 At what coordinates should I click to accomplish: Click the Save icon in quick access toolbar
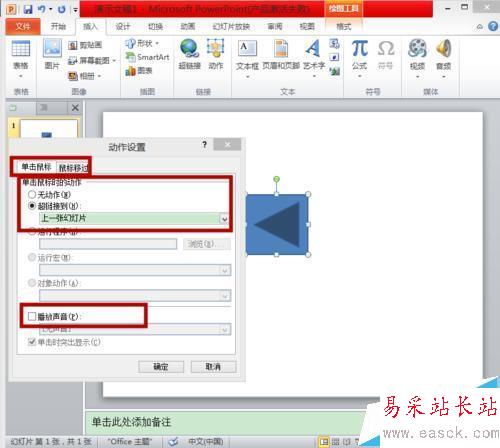point(28,9)
